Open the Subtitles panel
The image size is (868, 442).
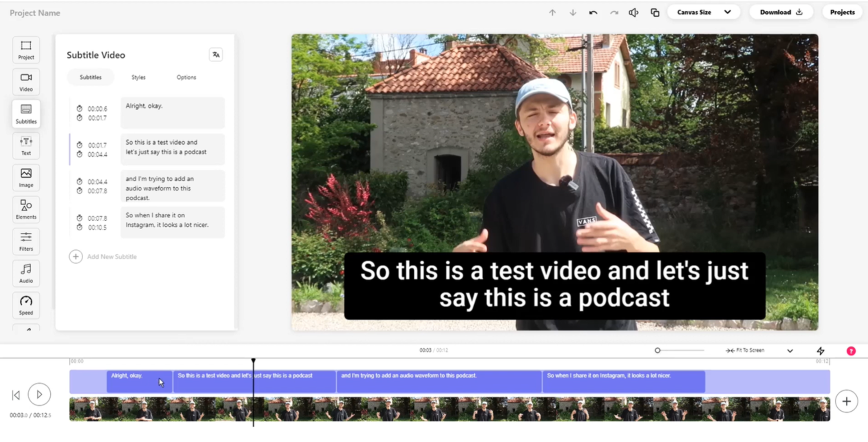(25, 113)
